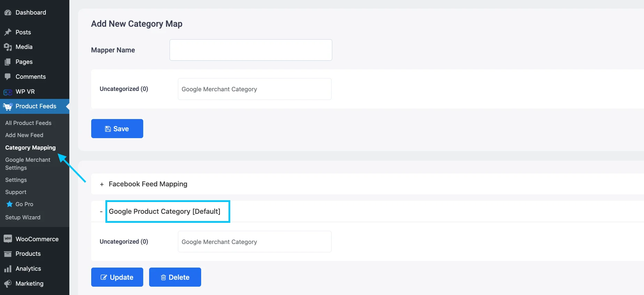Click the Pages icon in sidebar
This screenshot has height=295, width=644.
[x=8, y=62]
